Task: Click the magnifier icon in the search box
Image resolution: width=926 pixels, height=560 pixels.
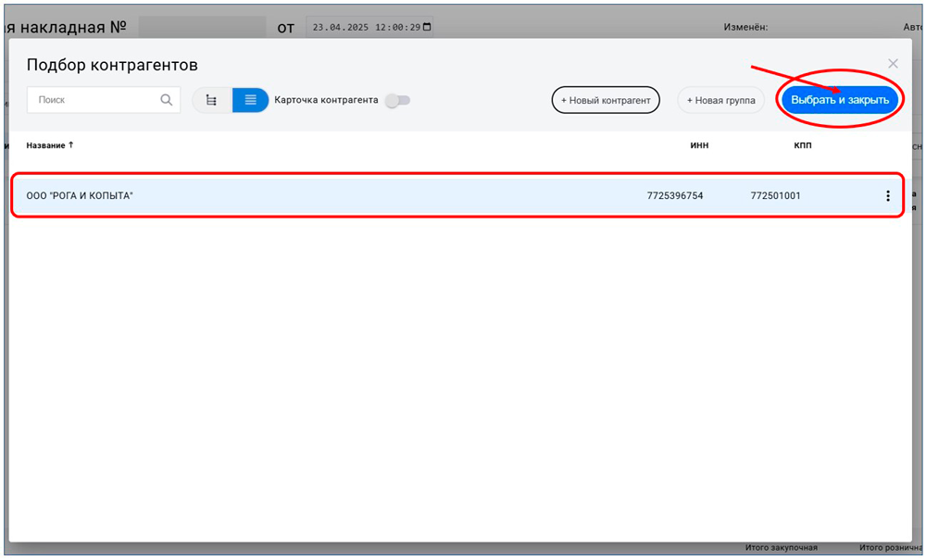Action: tap(166, 100)
